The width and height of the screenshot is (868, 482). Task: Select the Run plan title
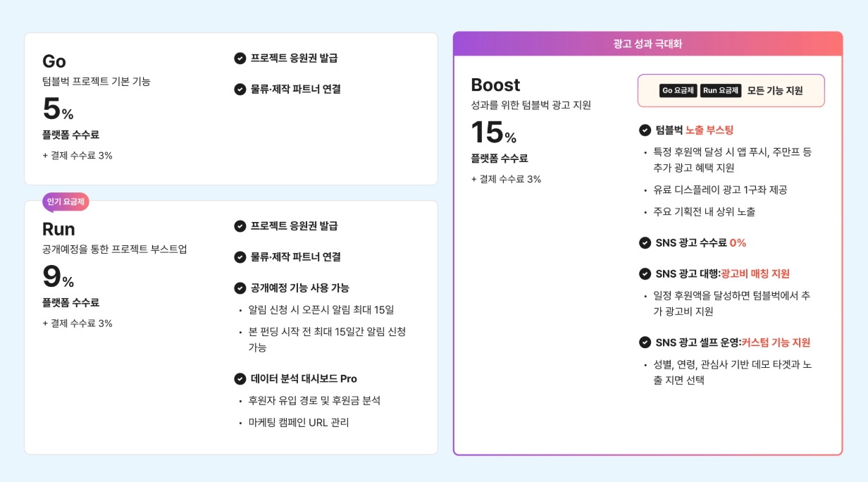tap(58, 229)
